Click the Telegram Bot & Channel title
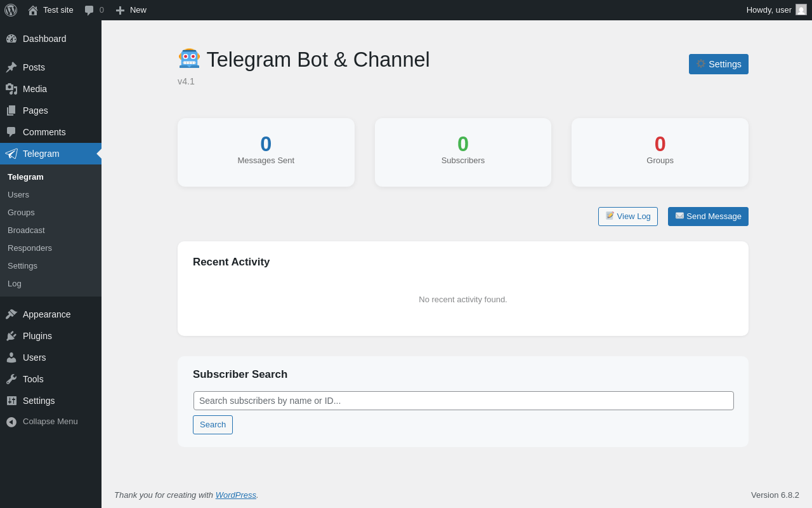This screenshot has height=508, width=812. [318, 60]
